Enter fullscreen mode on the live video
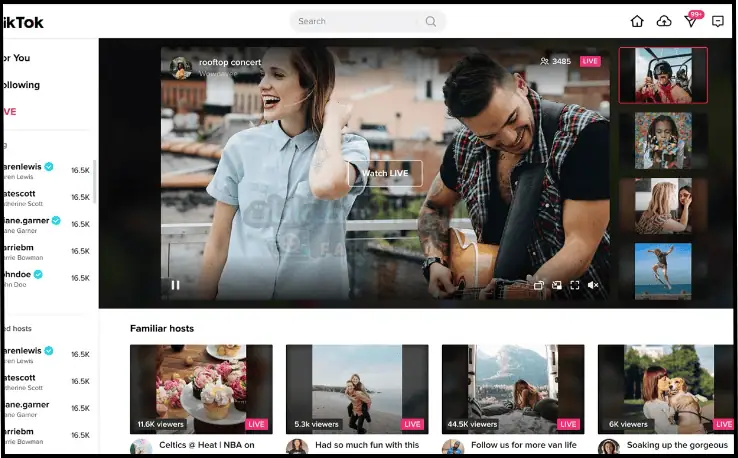The height and width of the screenshot is (458, 738). (575, 285)
